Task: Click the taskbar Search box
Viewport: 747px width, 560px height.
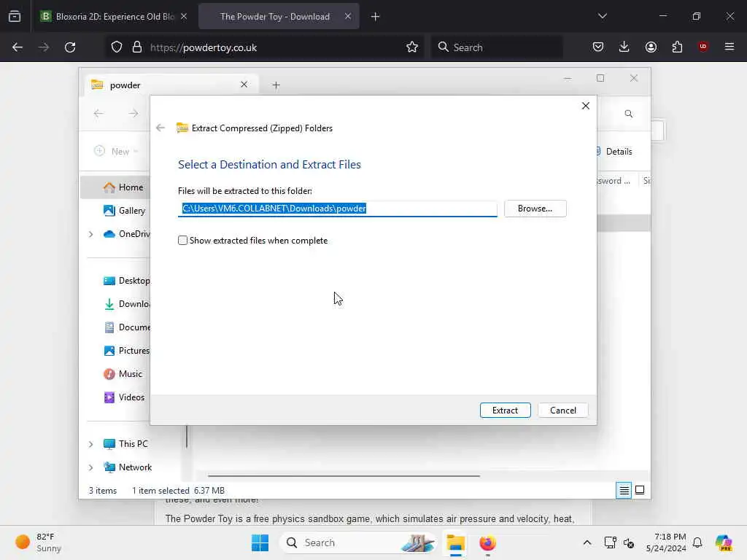Action: (358, 542)
